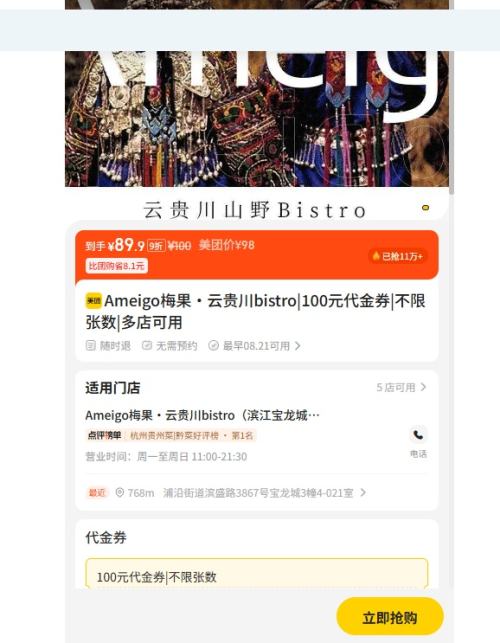The width and height of the screenshot is (500, 643).
Task: Open the Ameigo梅果 滨江宝龙城 store link
Action: (202, 415)
